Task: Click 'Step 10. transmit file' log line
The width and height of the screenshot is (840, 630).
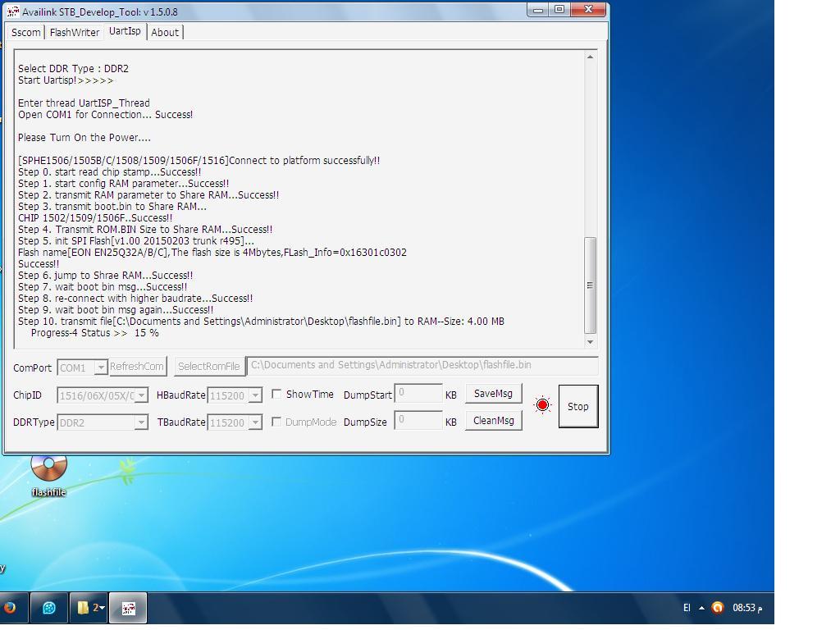Action: (261, 322)
